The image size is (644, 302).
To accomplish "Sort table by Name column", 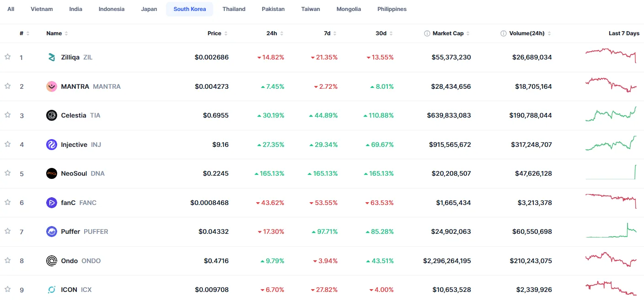I will pyautogui.click(x=57, y=33).
